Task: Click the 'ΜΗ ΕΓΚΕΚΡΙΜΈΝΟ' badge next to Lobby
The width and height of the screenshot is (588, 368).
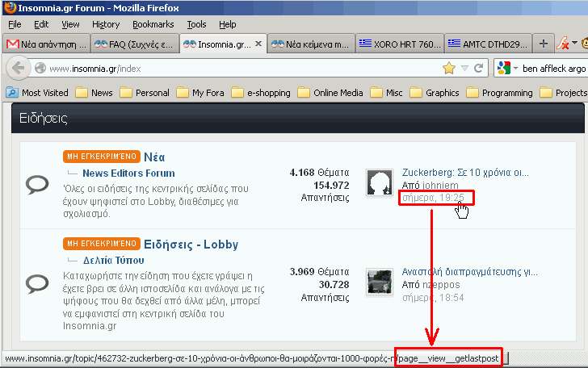Action: point(101,244)
